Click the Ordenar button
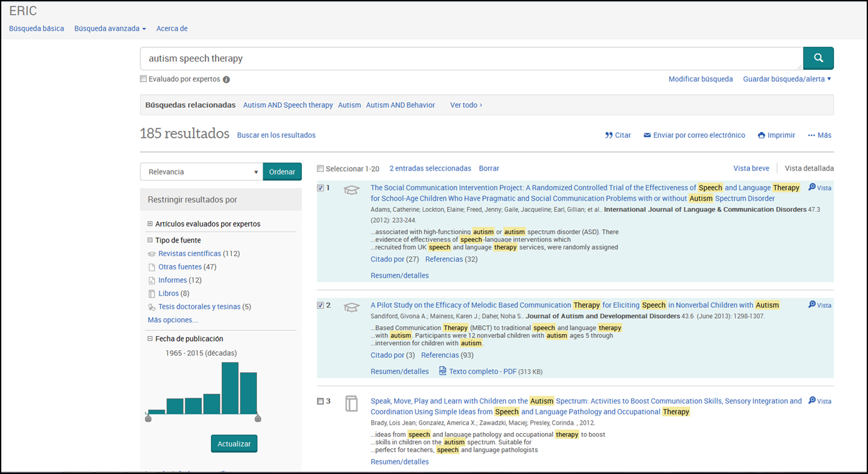 [x=282, y=172]
